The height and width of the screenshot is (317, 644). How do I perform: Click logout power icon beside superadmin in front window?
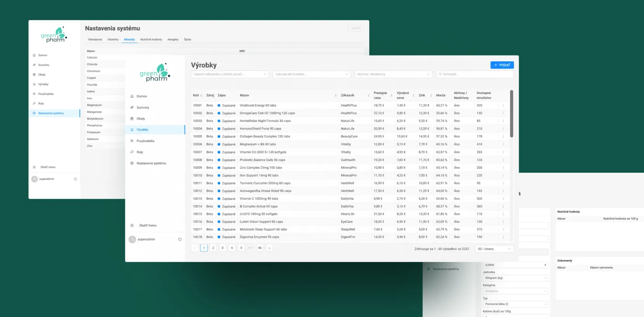pos(180,239)
